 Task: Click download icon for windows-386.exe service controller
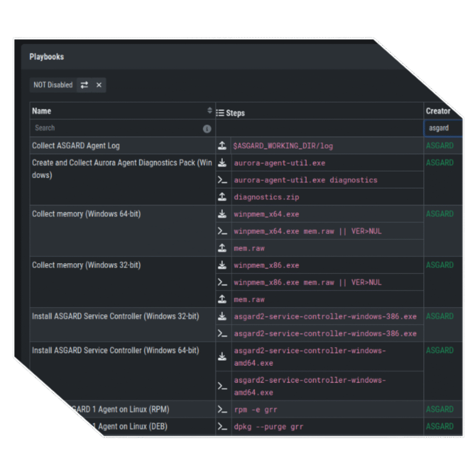coord(222,316)
